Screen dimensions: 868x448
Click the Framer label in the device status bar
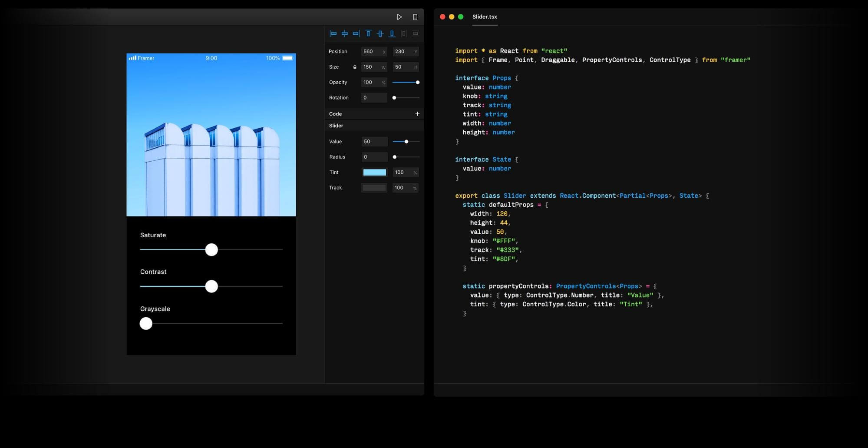(x=146, y=58)
